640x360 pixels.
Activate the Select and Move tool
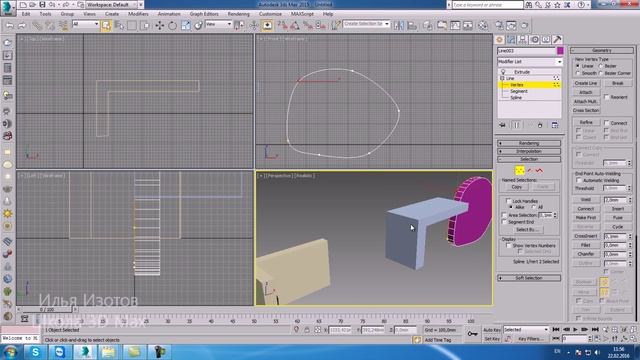tap(159, 26)
